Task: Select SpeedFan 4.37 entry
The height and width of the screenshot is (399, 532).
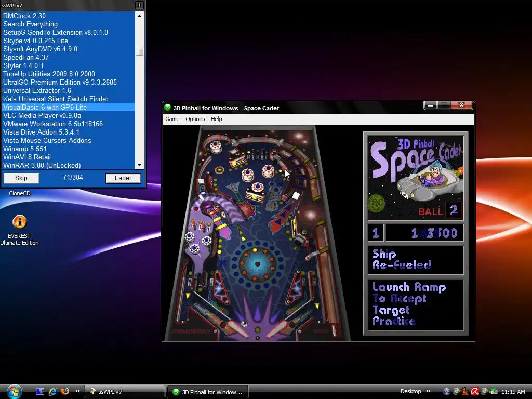Action: pyautogui.click(x=69, y=57)
